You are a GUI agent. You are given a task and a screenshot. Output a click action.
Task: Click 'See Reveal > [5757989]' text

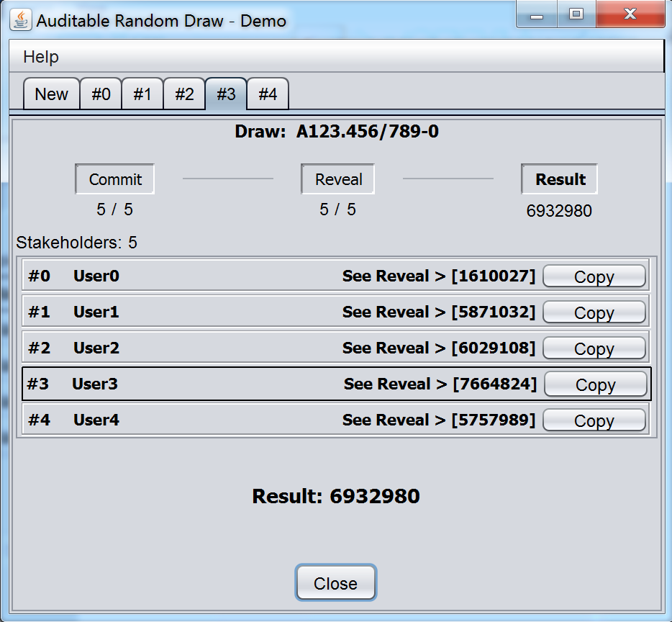coord(439,420)
